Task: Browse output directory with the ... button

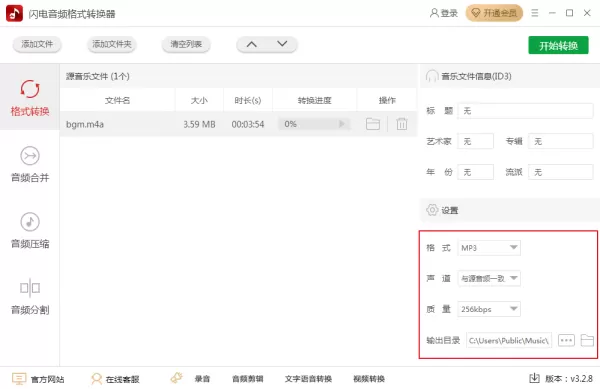Action: click(566, 340)
